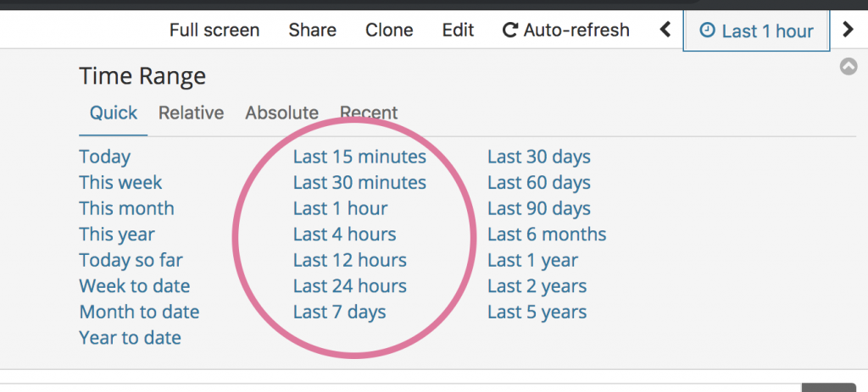Screen dimensions: 868x392
Task: Pick the Today quick range
Action: (x=104, y=157)
